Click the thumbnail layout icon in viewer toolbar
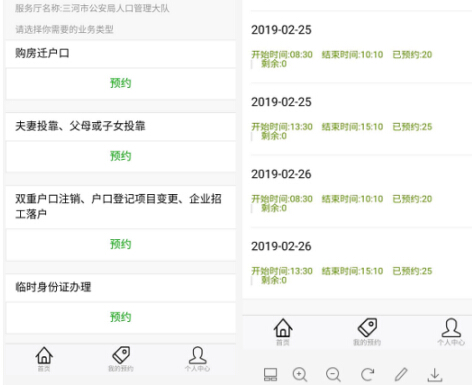This screenshot has width=472, height=387. [270, 375]
